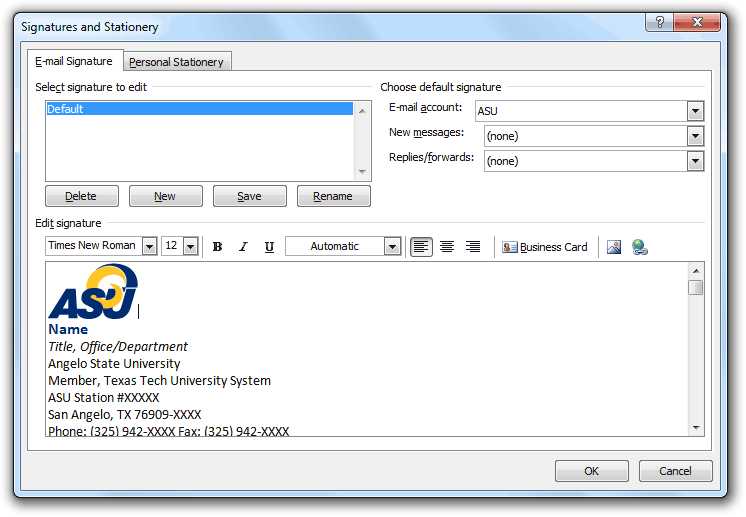Click the Member, Texas Tech University System line
This screenshot has height=517, width=746.
coord(159,380)
